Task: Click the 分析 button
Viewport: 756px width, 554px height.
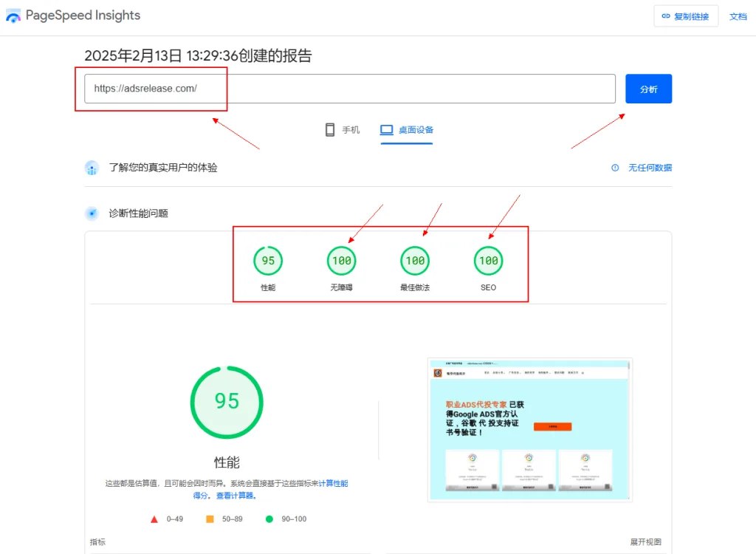Action: click(648, 89)
